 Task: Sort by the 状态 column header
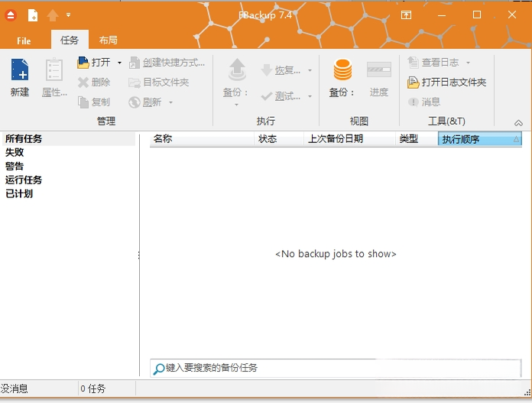point(279,139)
